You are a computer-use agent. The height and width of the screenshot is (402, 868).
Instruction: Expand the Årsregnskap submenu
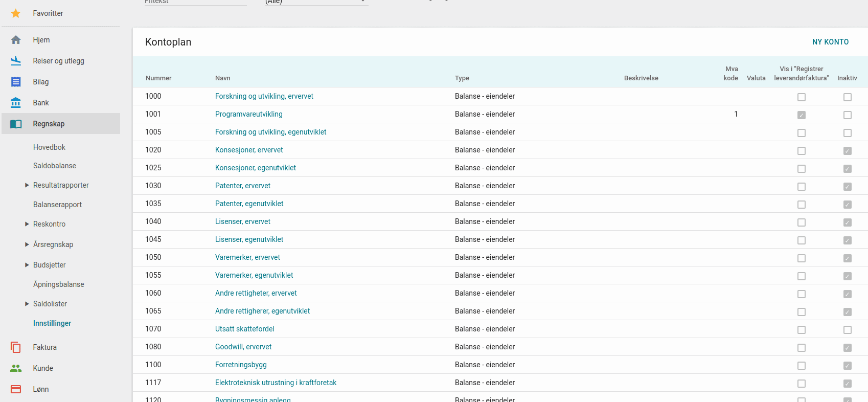pos(27,244)
